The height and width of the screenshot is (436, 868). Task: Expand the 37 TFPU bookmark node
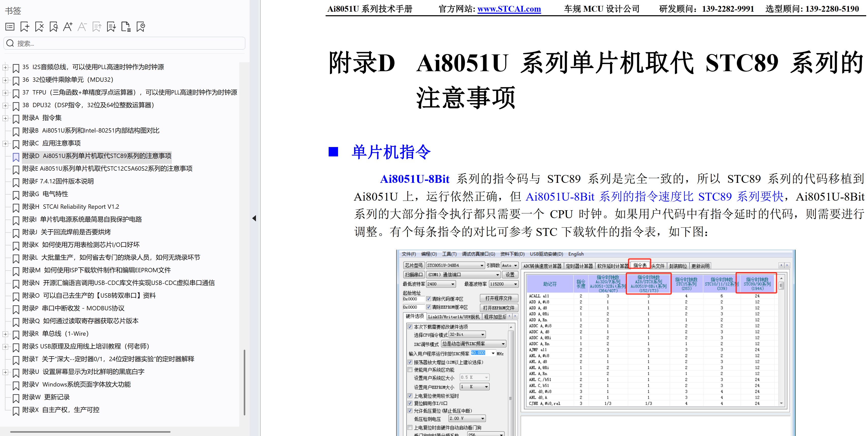click(5, 93)
